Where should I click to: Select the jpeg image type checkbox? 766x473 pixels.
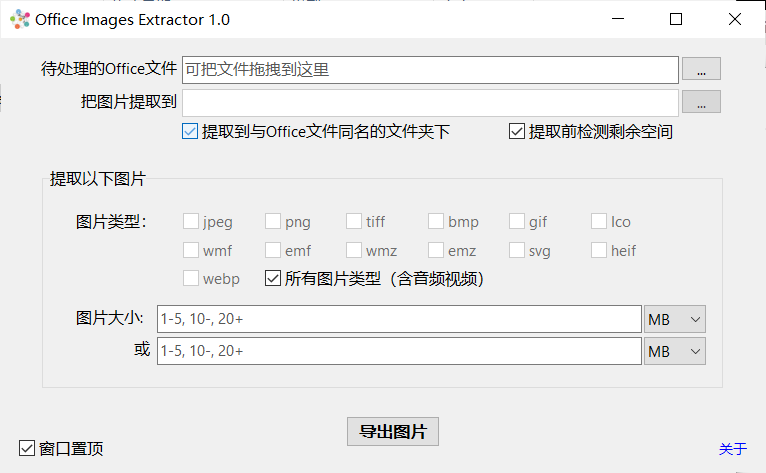(191, 222)
